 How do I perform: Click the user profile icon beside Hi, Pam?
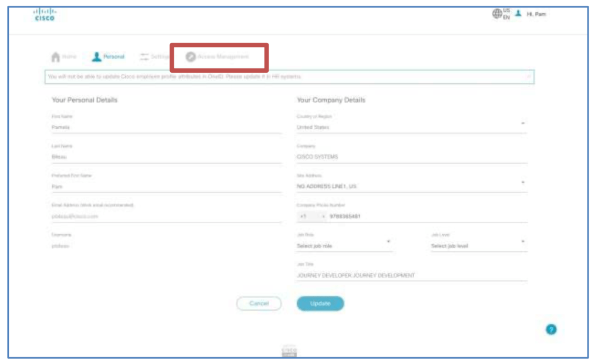(x=518, y=14)
